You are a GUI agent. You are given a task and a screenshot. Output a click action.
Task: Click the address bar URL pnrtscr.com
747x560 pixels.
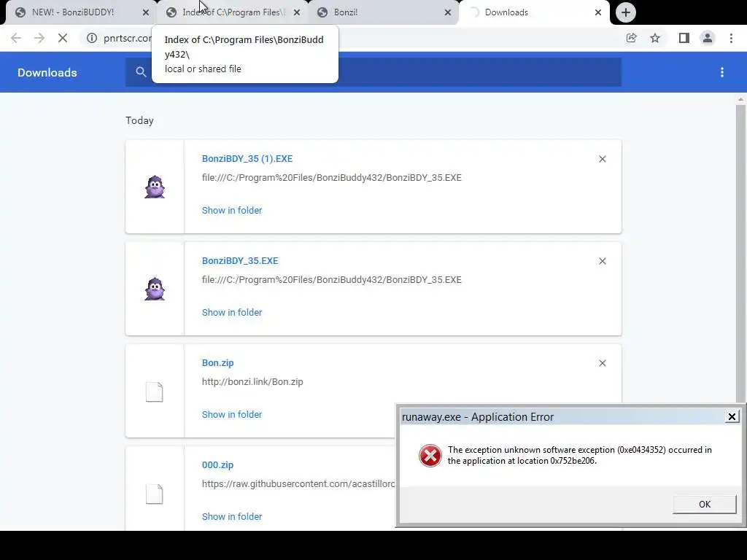(127, 38)
